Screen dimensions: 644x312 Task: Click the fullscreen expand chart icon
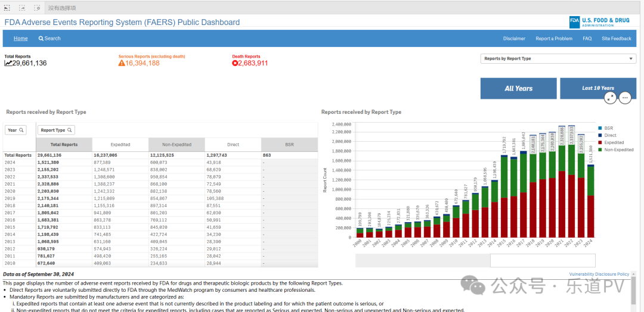point(611,98)
